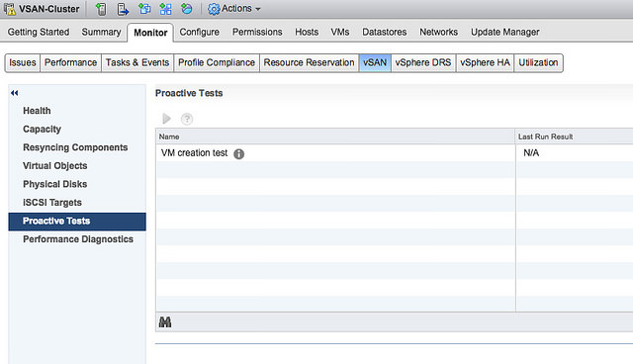Switch to the Configure tab

(x=200, y=32)
